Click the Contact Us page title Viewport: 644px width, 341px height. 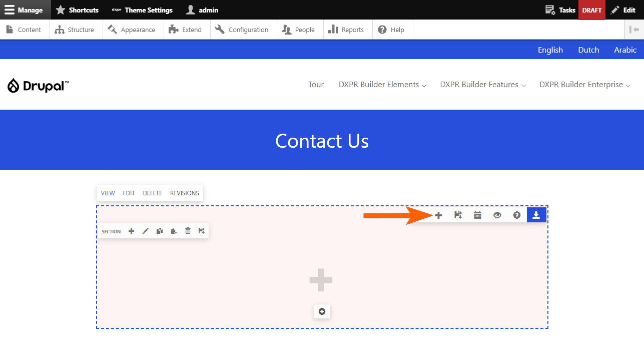pos(322,141)
